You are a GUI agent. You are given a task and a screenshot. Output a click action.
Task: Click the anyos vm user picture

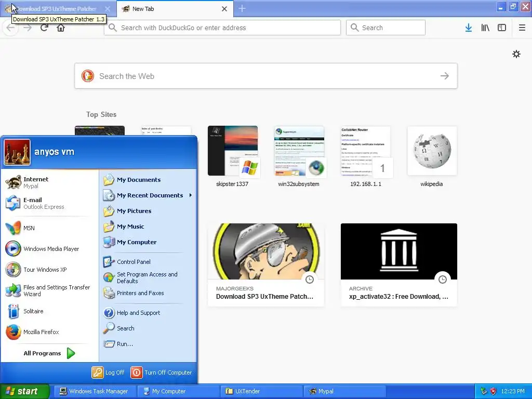[17, 152]
